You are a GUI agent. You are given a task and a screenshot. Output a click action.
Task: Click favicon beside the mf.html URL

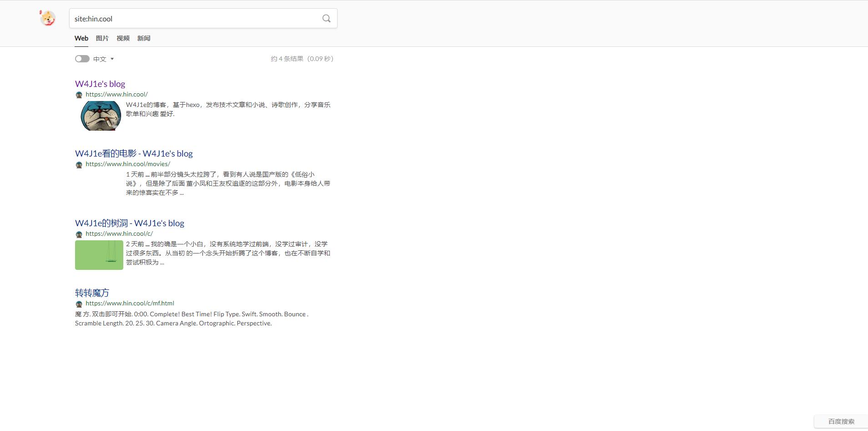(x=79, y=304)
